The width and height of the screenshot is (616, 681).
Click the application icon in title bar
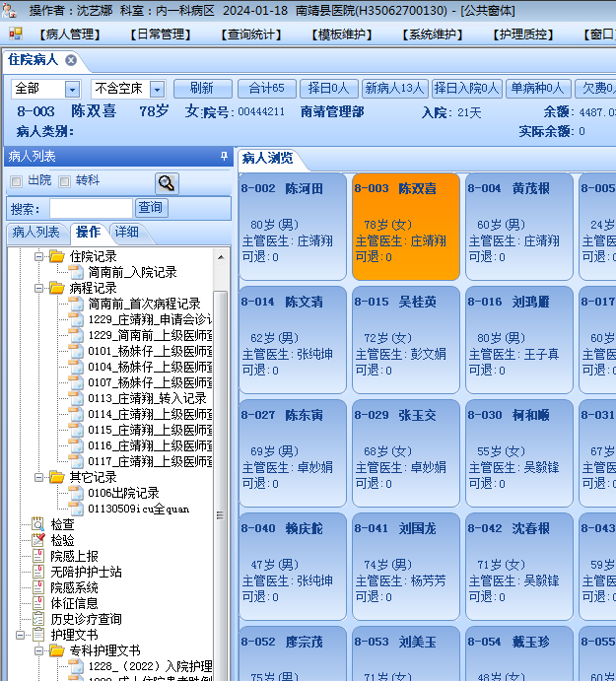tap(9, 10)
